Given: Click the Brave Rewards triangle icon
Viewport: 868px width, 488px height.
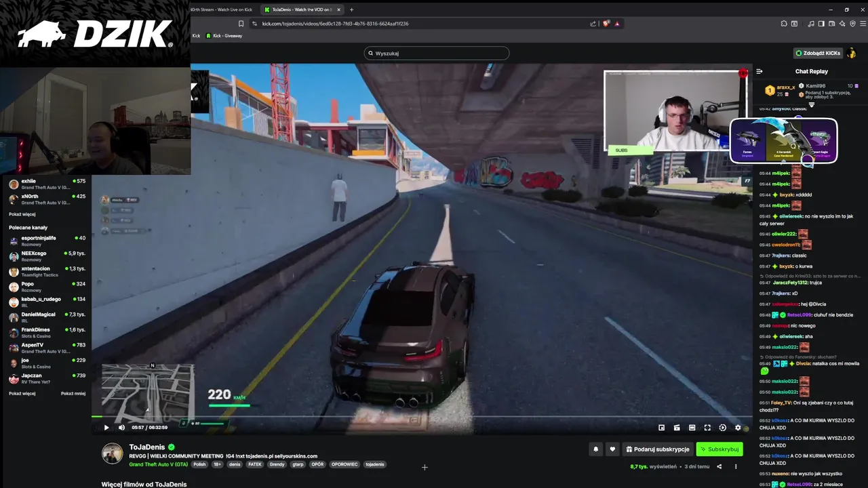Looking at the screenshot, I should (616, 24).
